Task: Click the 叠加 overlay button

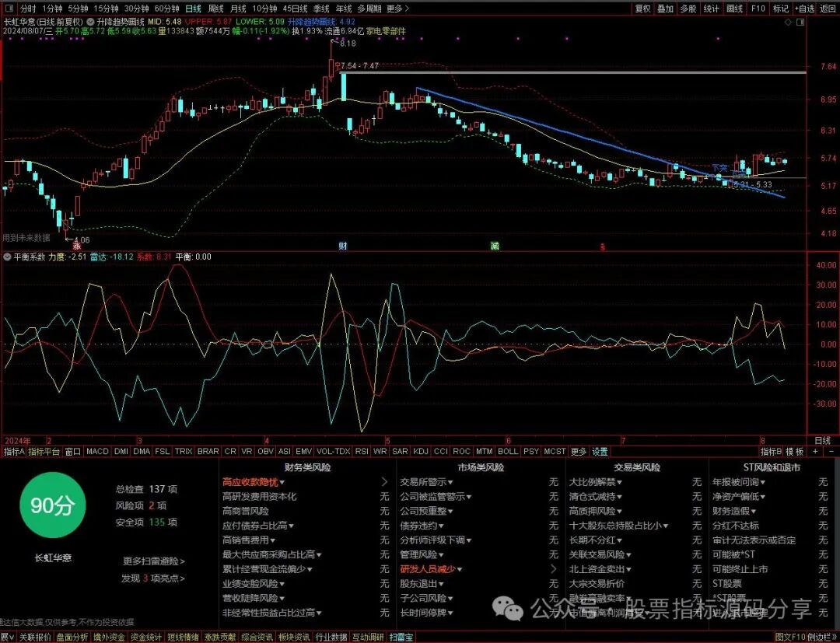Action: tap(665, 9)
